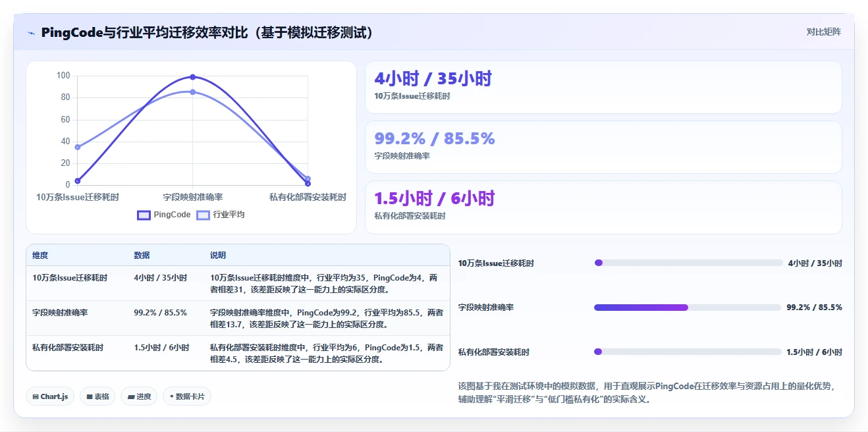Select the 进度 tag chip

(x=139, y=396)
